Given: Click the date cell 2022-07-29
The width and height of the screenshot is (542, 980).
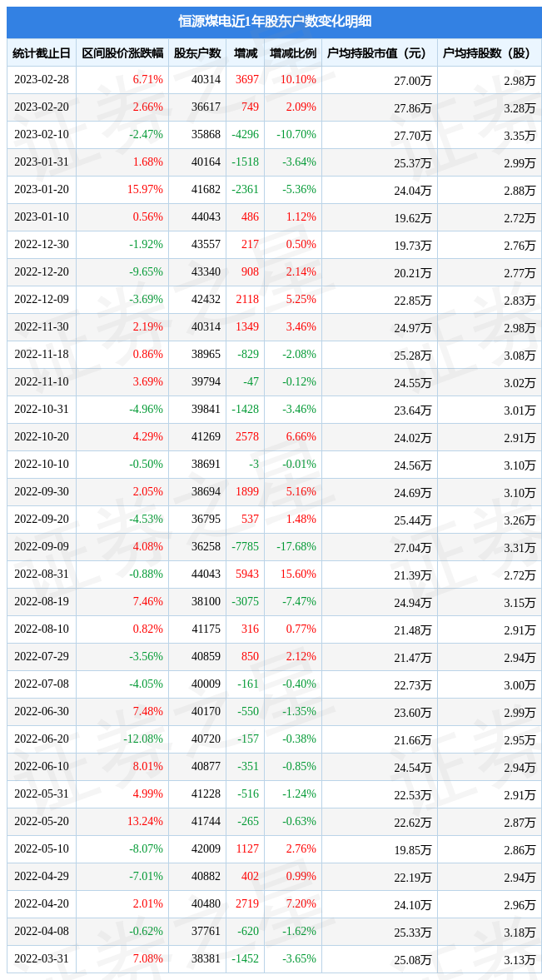Looking at the screenshot, I should (x=42, y=657).
